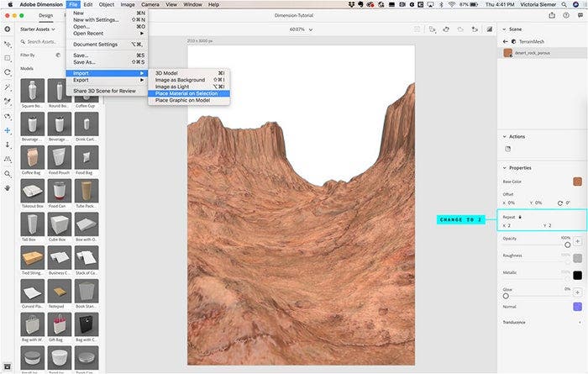
Task: Open the Starter Assets dropdown
Action: [38, 29]
